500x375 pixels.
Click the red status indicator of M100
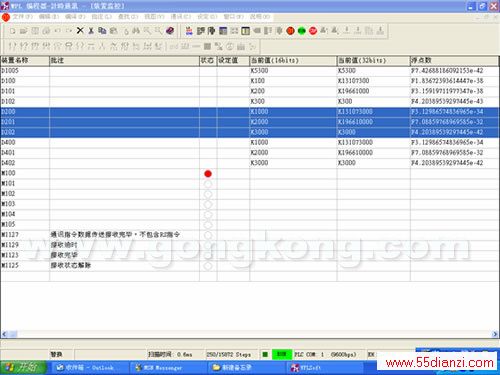click(x=208, y=173)
